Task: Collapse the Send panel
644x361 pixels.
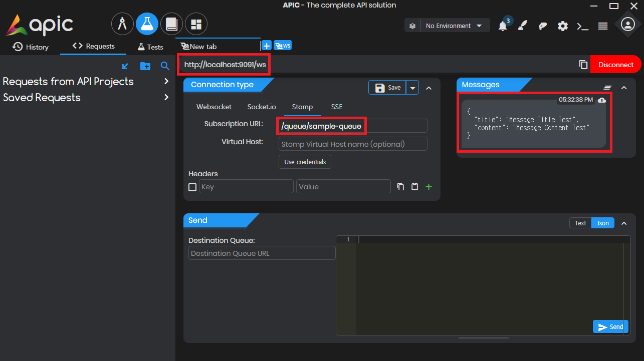Action: (624, 223)
